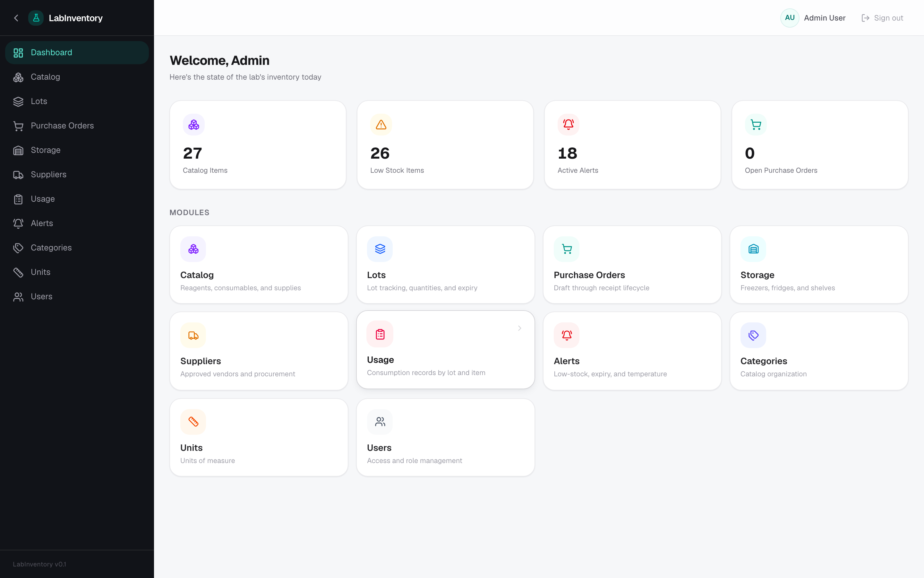This screenshot has height=578, width=924.
Task: Click the Suppliers module truck icon
Action: tap(193, 335)
